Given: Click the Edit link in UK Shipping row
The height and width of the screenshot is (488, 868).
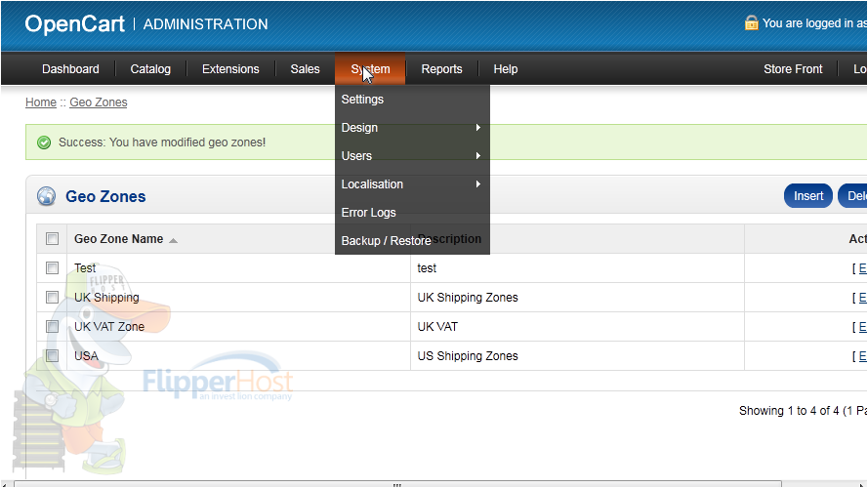Looking at the screenshot, I should click(x=862, y=298).
